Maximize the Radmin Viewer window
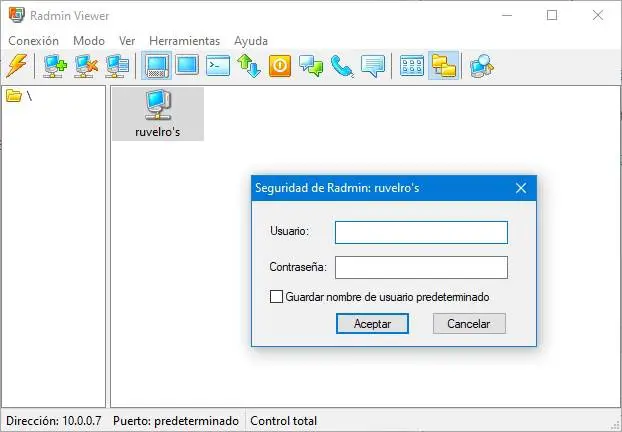Image resolution: width=622 pixels, height=432 pixels. (x=552, y=15)
